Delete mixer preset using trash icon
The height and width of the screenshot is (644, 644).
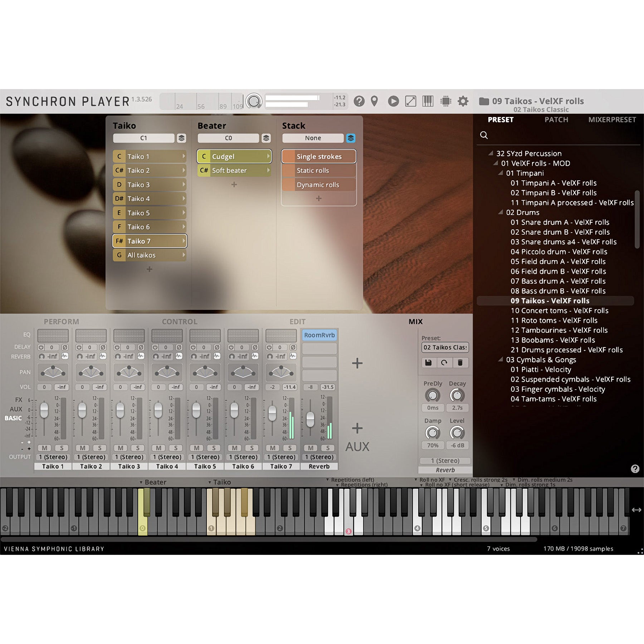click(460, 363)
